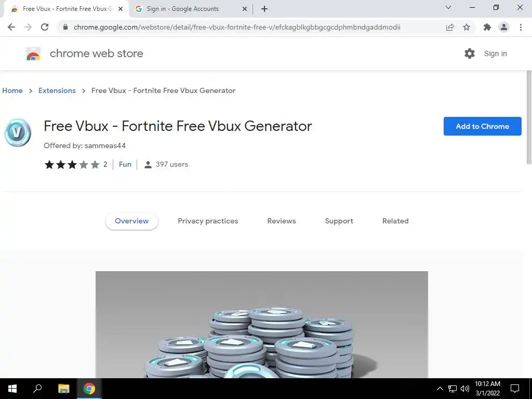Image resolution: width=532 pixels, height=399 pixels.
Task: Show hidden system tray icons
Action: click(x=440, y=389)
